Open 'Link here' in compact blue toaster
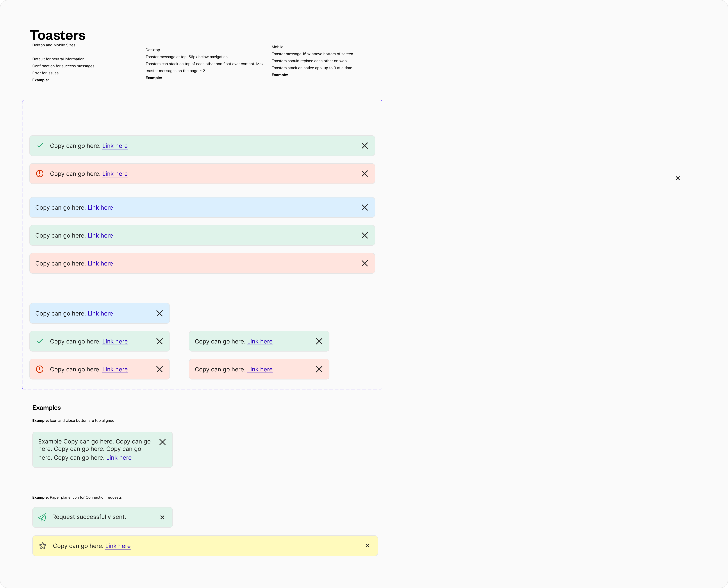The width and height of the screenshot is (728, 588). coord(100,314)
